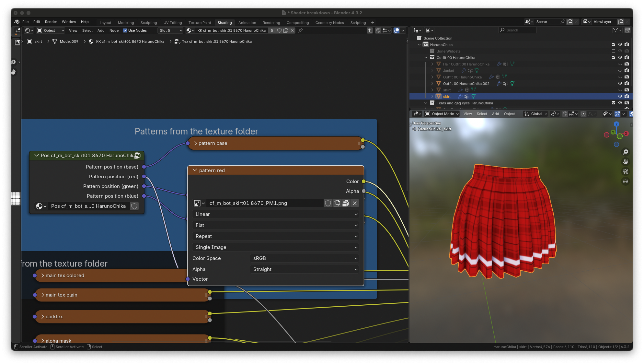Click the fake user shield on image texture

[x=328, y=203]
